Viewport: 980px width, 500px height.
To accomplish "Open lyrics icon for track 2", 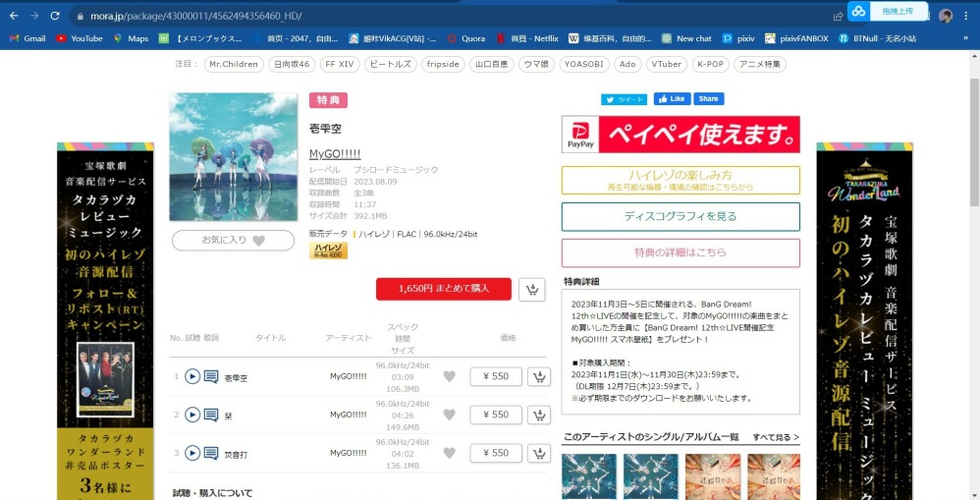I will pos(211,415).
